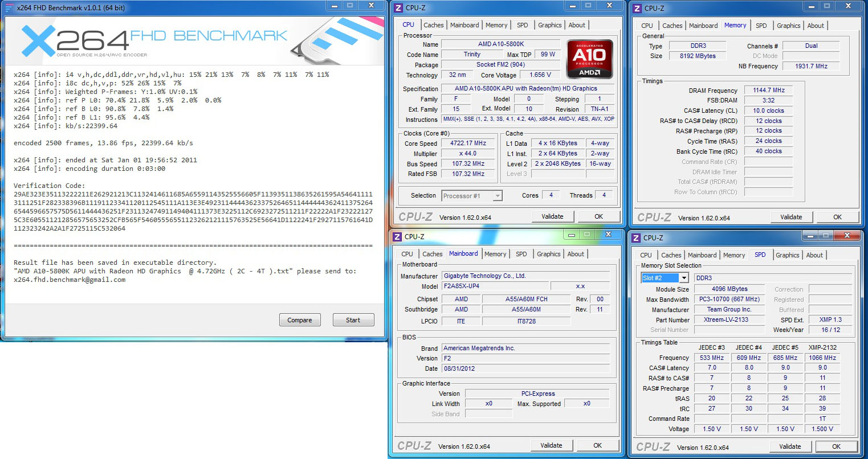Open About tab in the CPU-Z processor window
This screenshot has width=868, height=459.
[x=577, y=25]
